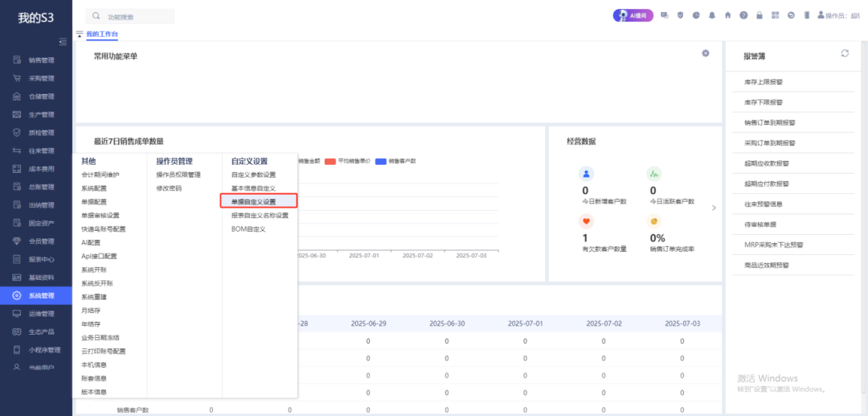The image size is (868, 416).
Task: Click the exit door icon in header
Action: pos(807,15)
